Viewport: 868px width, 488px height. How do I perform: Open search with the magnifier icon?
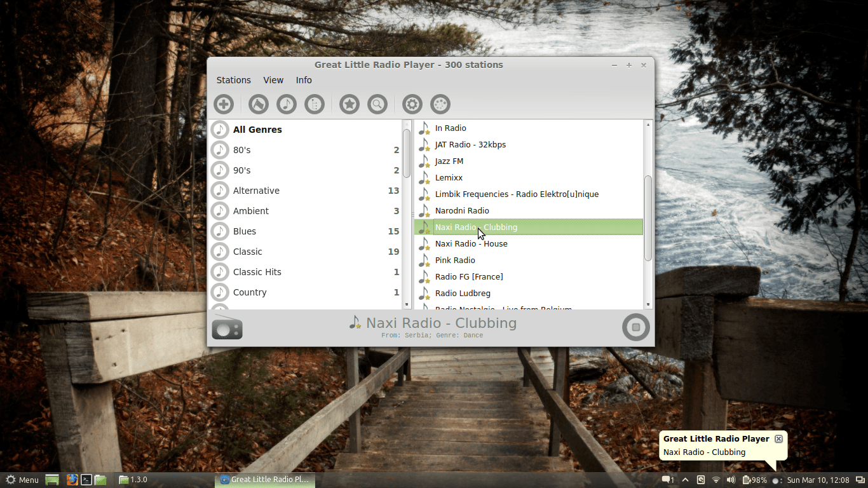377,104
